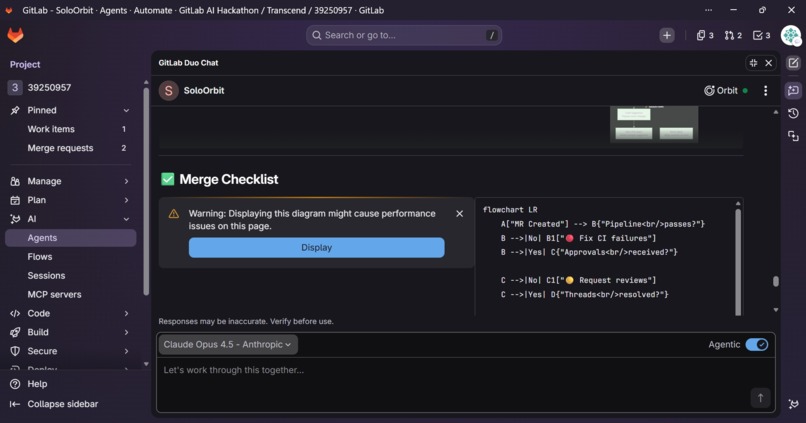The image size is (806, 423).
Task: Click the green checkmark beside Merge Checklist
Action: (x=168, y=179)
